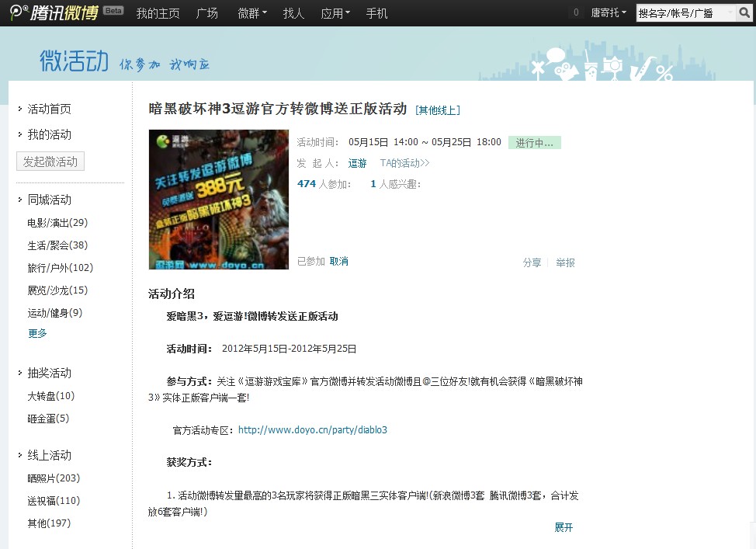Go to 活动首页 in the sidebar
756x549 pixels.
[x=49, y=109]
